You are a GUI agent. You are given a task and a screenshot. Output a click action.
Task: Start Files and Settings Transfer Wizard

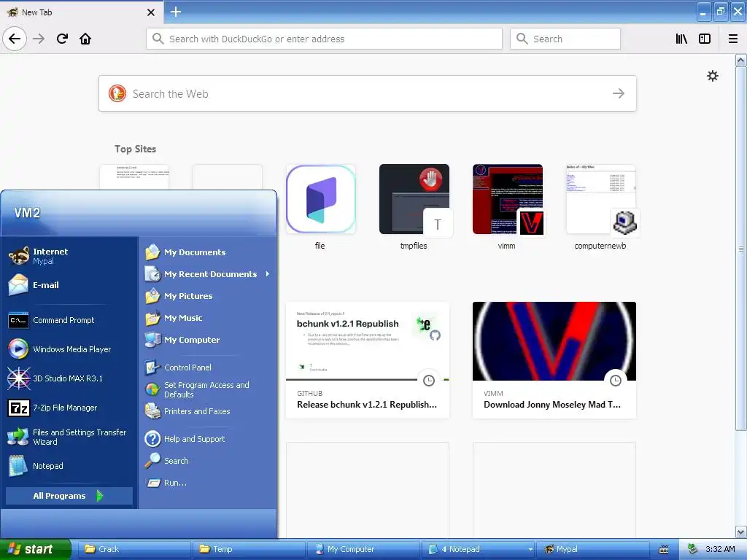click(69, 437)
